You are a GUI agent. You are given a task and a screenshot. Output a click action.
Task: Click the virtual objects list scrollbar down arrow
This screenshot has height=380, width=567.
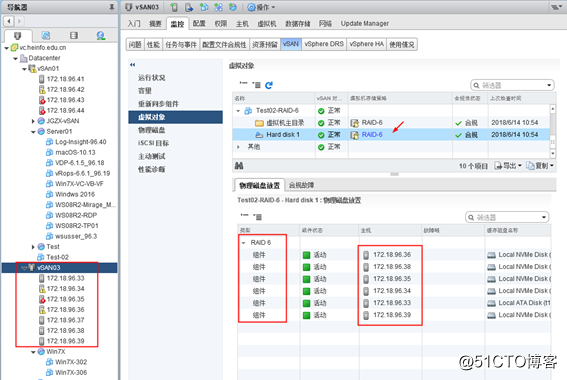[552, 154]
